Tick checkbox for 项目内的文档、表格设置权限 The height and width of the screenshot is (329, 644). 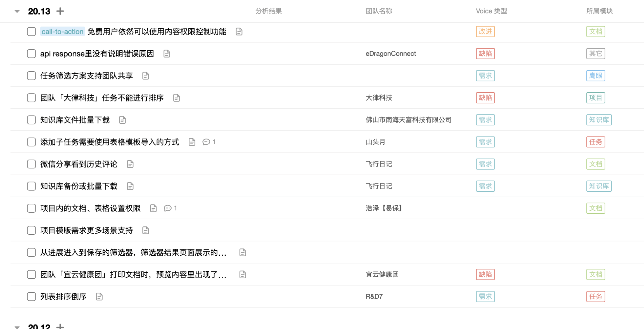click(x=32, y=208)
